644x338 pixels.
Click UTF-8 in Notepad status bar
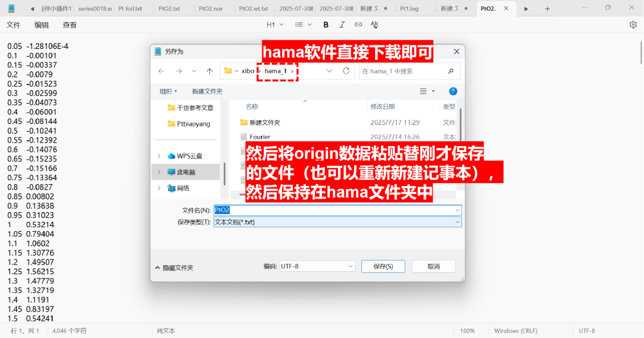pyautogui.click(x=587, y=331)
